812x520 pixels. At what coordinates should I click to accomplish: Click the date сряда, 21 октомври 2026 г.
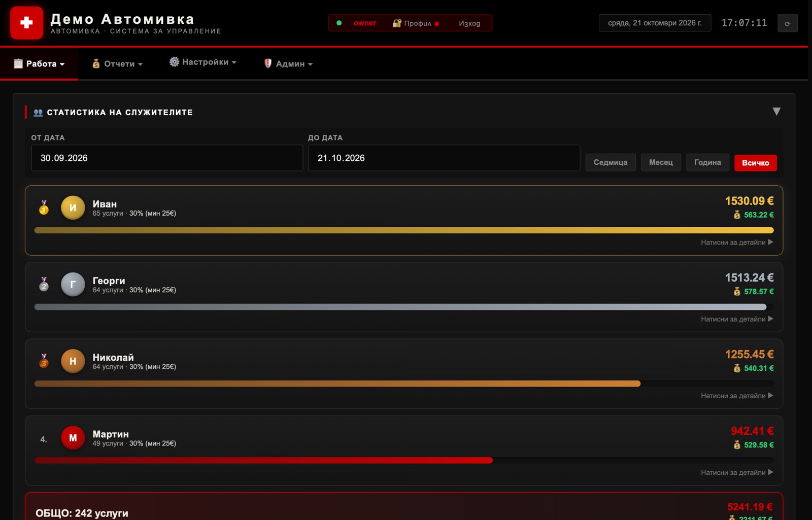[655, 23]
